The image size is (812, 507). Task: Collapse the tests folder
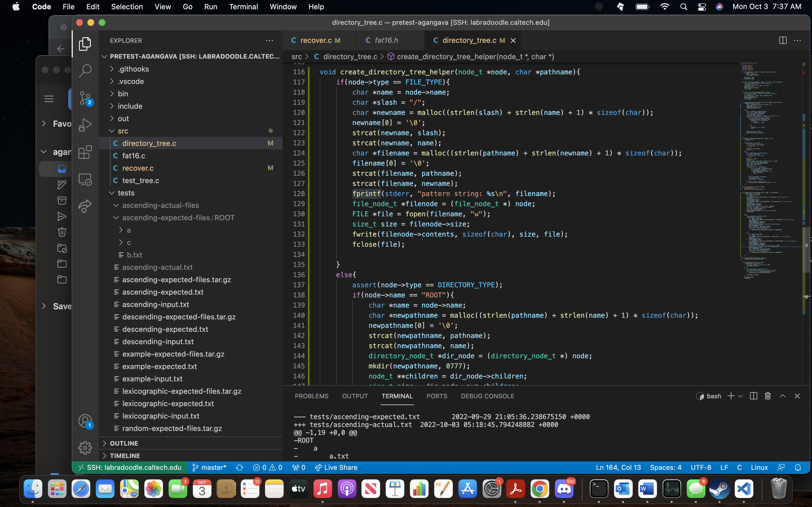point(126,193)
